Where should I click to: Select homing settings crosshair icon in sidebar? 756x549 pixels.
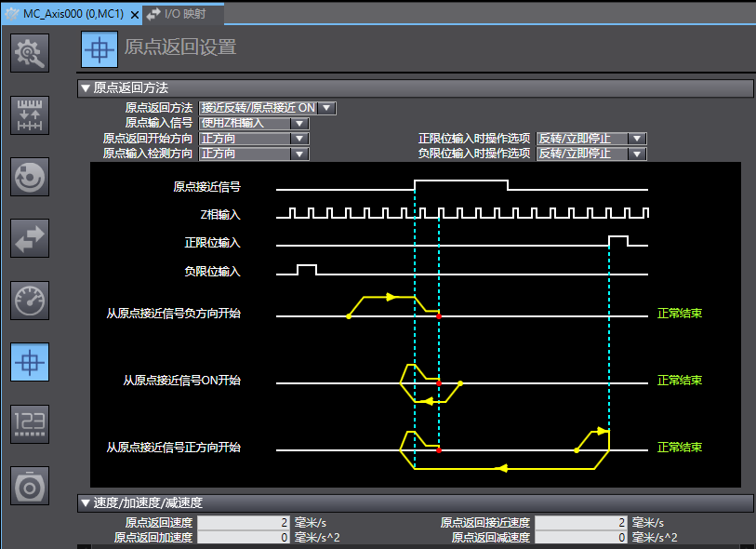point(29,362)
